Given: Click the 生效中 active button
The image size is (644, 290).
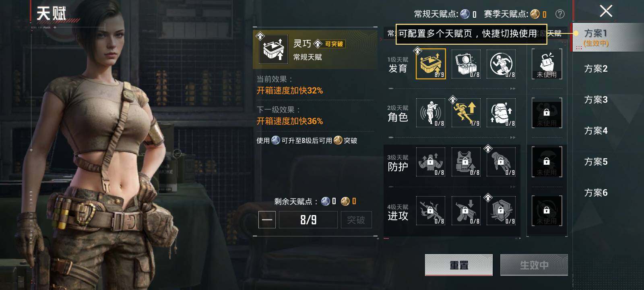Looking at the screenshot, I should [x=534, y=265].
